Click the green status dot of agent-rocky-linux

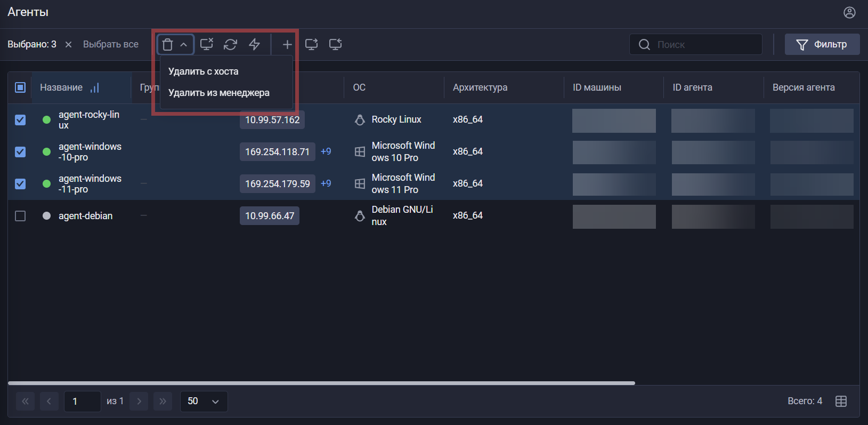click(x=46, y=120)
